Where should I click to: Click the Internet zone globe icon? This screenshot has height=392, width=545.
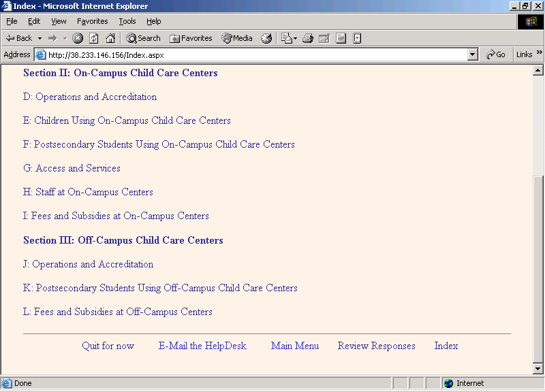point(449,383)
